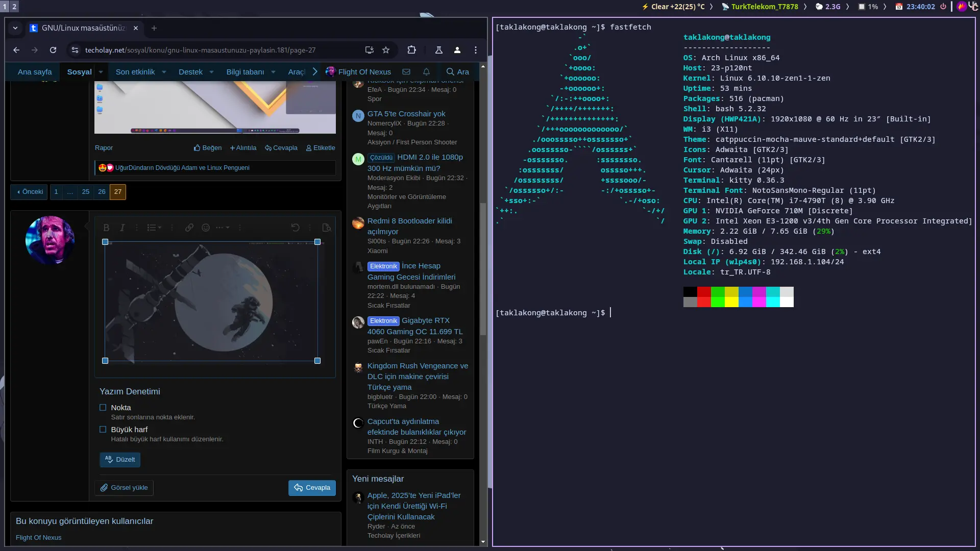View site information icon in address bar
The width and height of the screenshot is (980, 551).
pos(75,50)
